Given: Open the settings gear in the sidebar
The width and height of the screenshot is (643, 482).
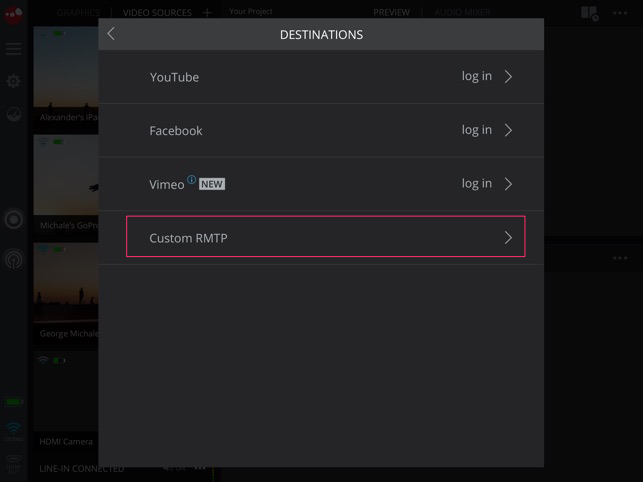Looking at the screenshot, I should click(x=14, y=81).
